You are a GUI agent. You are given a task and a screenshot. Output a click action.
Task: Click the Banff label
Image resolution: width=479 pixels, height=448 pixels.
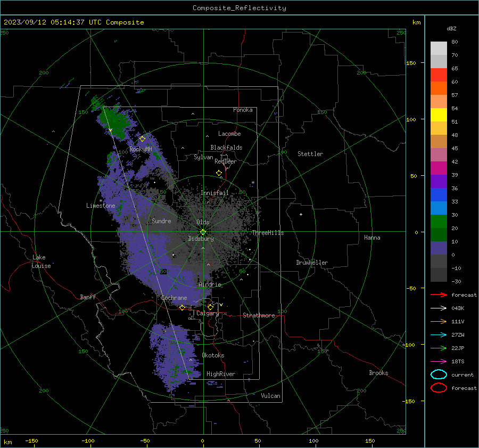point(88,297)
